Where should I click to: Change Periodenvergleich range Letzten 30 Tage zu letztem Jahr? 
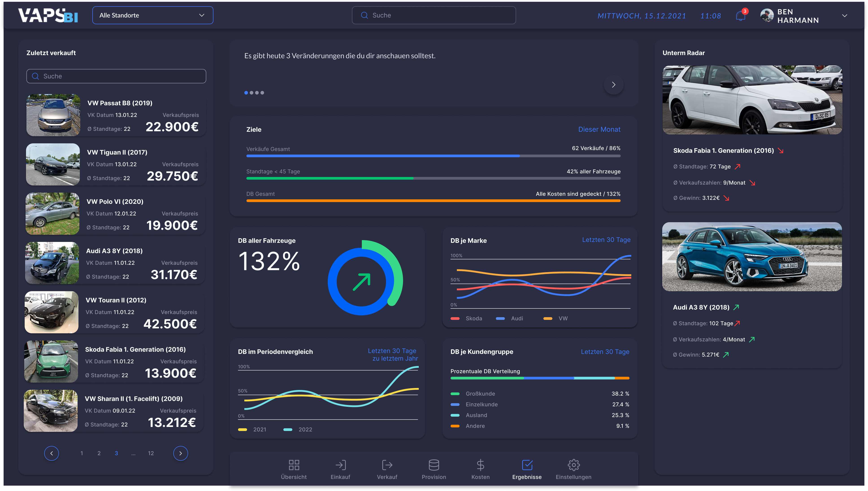393,354
